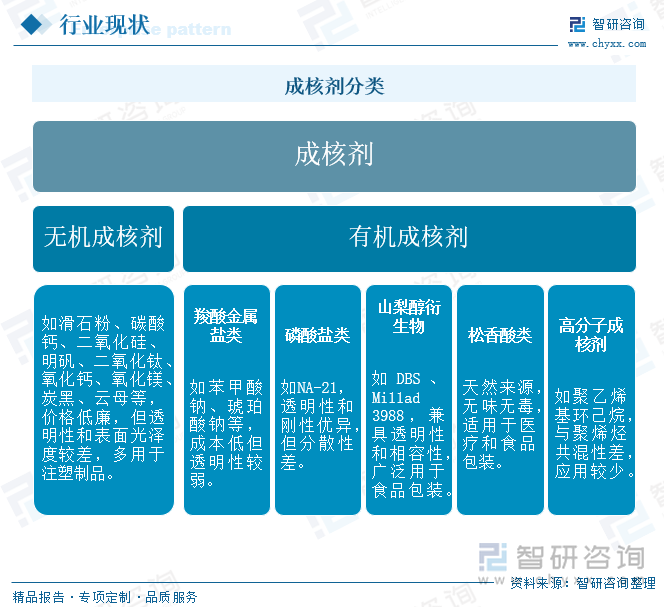Click the 成核剂分类 title banner

coord(334,84)
